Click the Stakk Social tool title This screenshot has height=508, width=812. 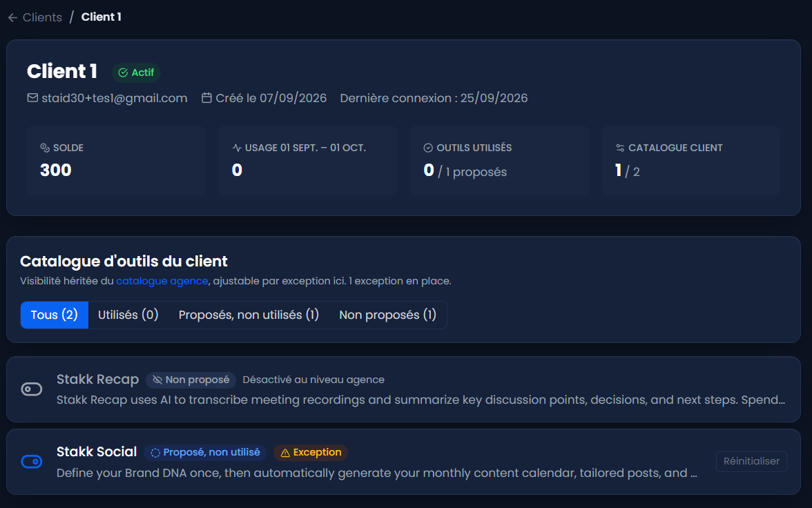coord(97,452)
